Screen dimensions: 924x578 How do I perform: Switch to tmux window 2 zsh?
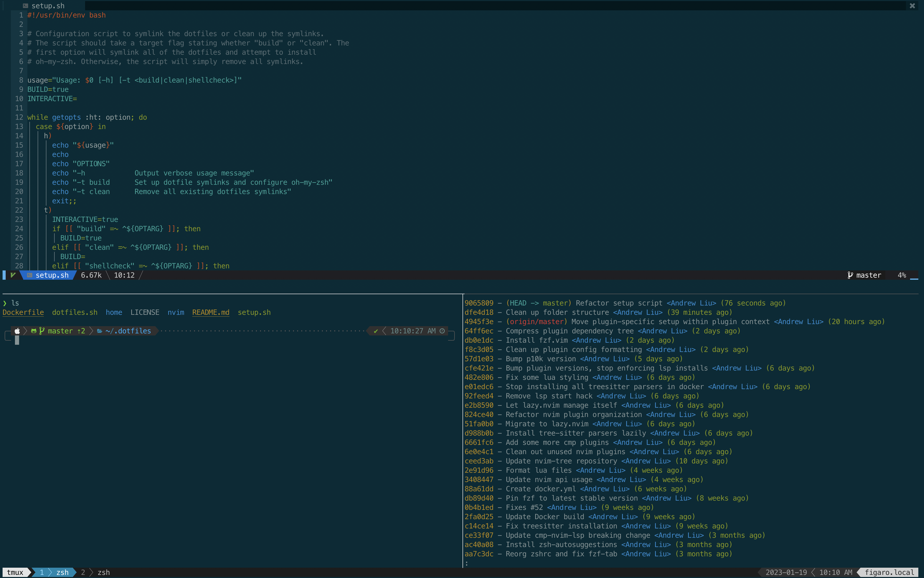(x=95, y=572)
